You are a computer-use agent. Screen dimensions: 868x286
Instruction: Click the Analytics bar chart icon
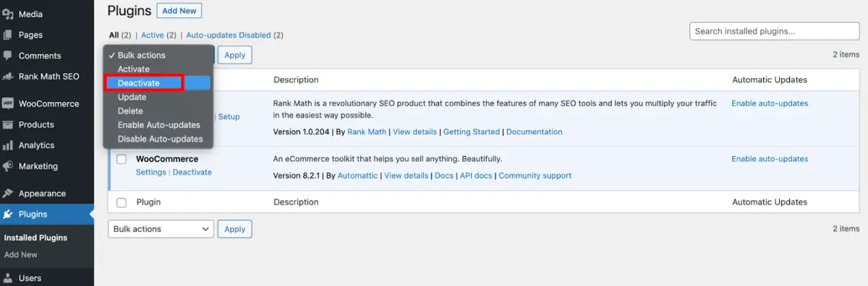tap(8, 145)
